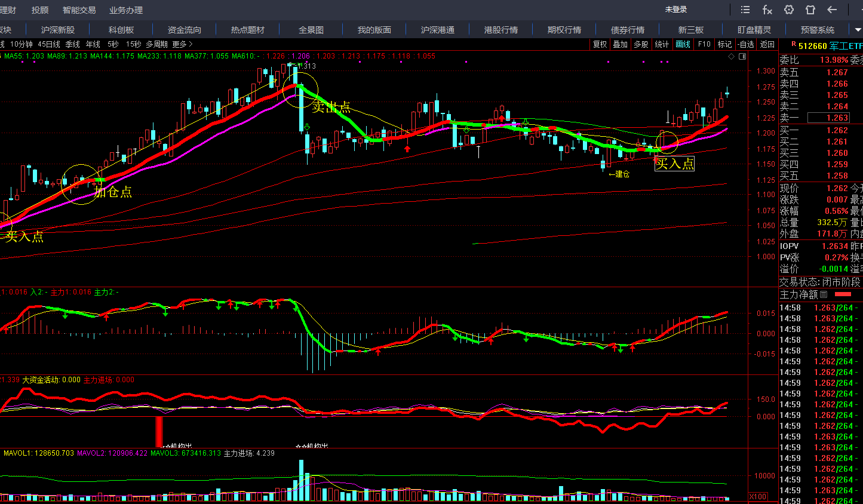Image resolution: width=863 pixels, height=504 pixels.
Task: Toggle the side panel icon beside diamond
Action: 742,56
